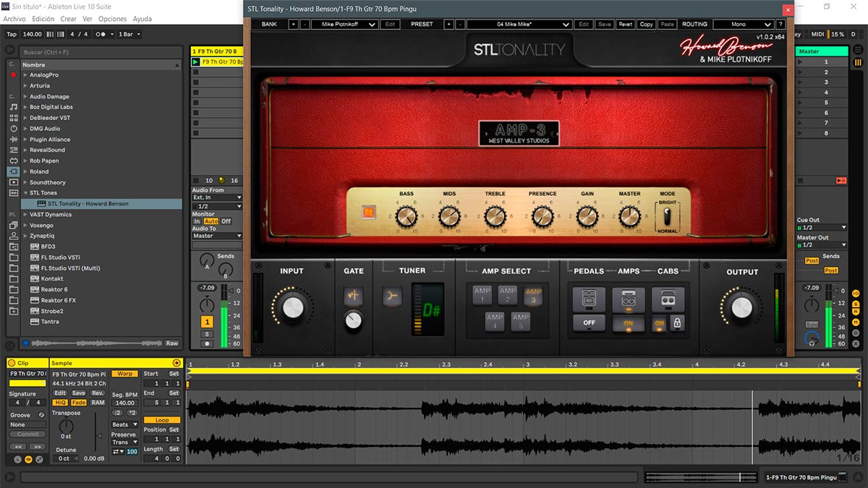This screenshot has width=868, height=488.
Task: Open the Edición menu
Action: 43,19
